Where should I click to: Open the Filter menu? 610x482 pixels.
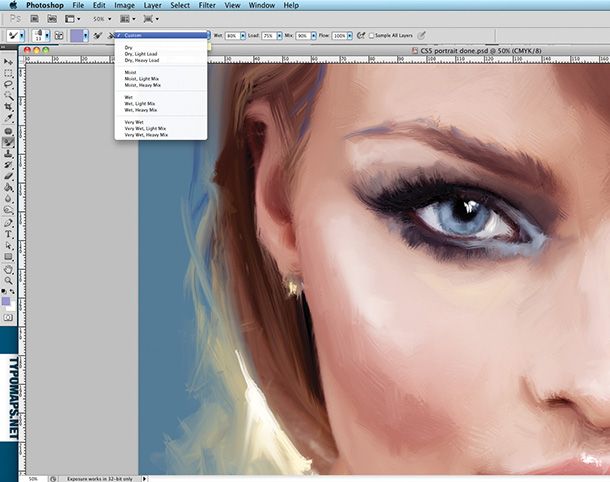pos(207,5)
